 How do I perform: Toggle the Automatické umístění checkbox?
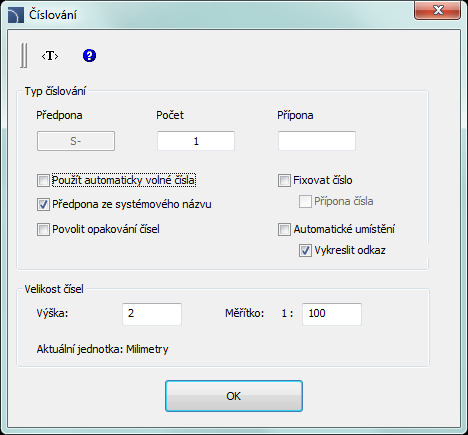click(x=284, y=230)
